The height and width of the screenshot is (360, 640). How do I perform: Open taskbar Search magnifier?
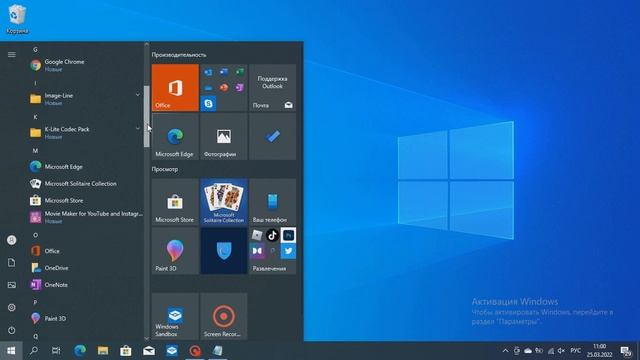tap(34, 351)
